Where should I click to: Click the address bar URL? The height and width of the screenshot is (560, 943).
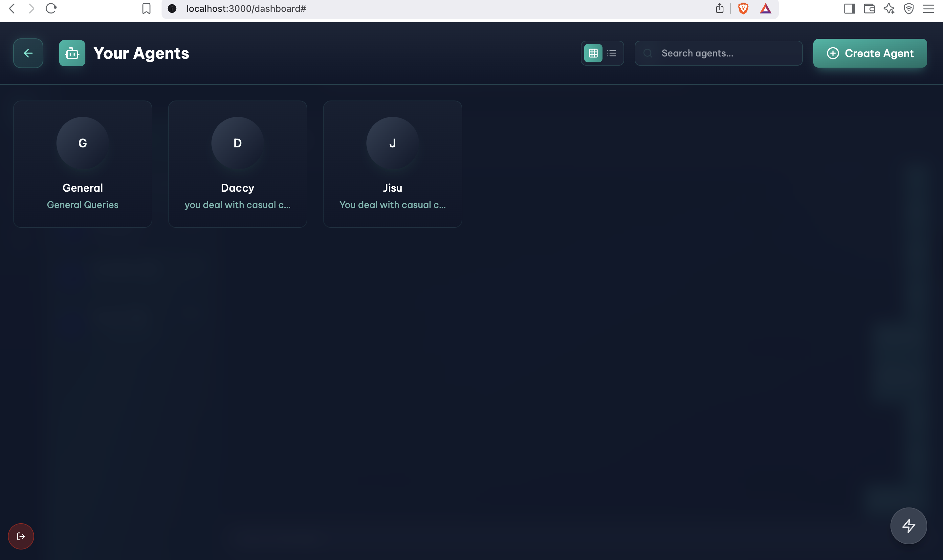(x=246, y=8)
